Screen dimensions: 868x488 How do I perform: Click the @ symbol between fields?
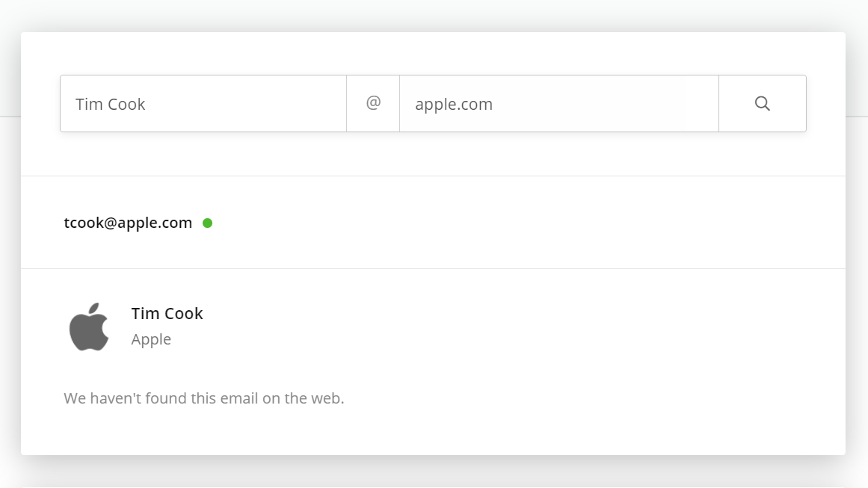point(373,103)
